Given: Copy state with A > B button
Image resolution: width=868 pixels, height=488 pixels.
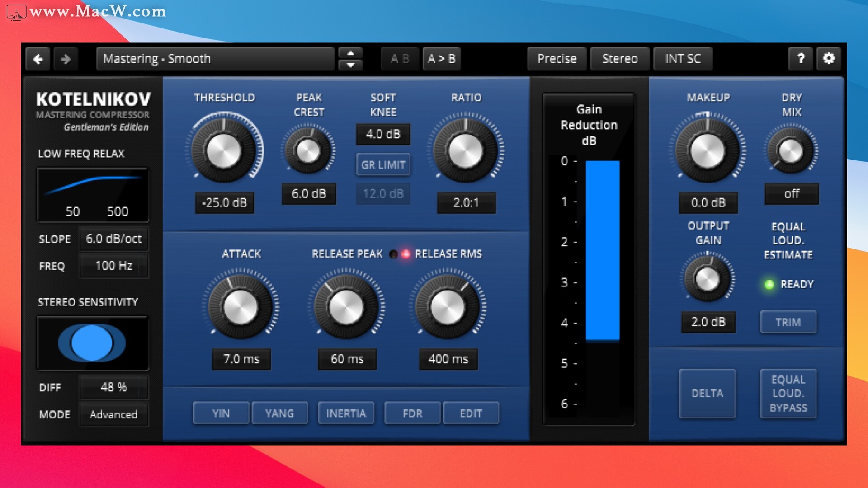Looking at the screenshot, I should (x=442, y=59).
